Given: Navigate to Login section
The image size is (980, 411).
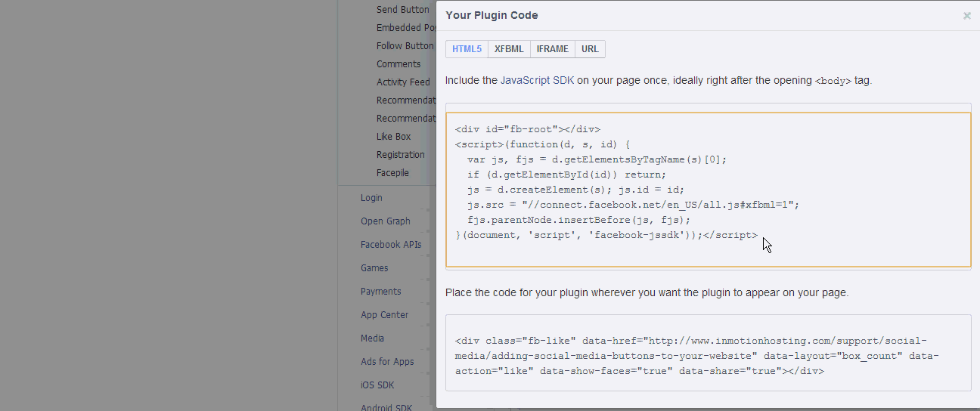Looking at the screenshot, I should click(371, 198).
